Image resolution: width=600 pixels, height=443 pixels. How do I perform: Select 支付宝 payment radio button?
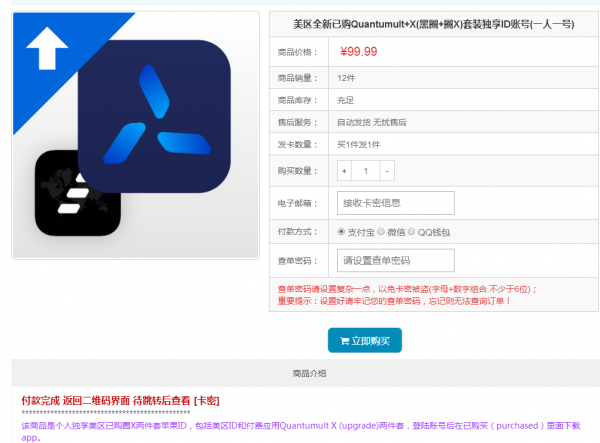click(x=341, y=231)
